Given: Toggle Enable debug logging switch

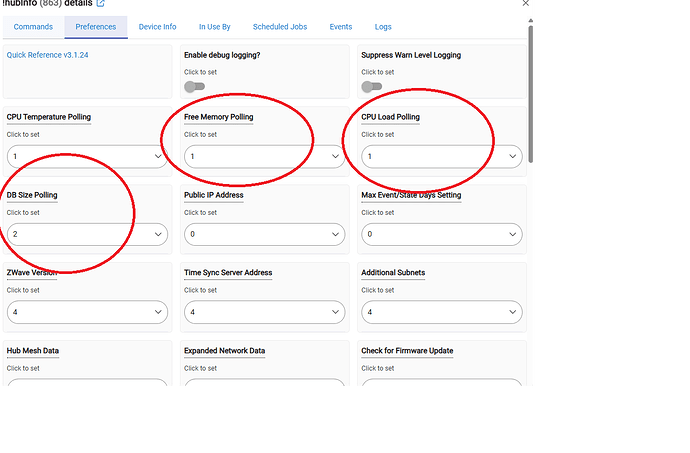Looking at the screenshot, I should point(195,87).
